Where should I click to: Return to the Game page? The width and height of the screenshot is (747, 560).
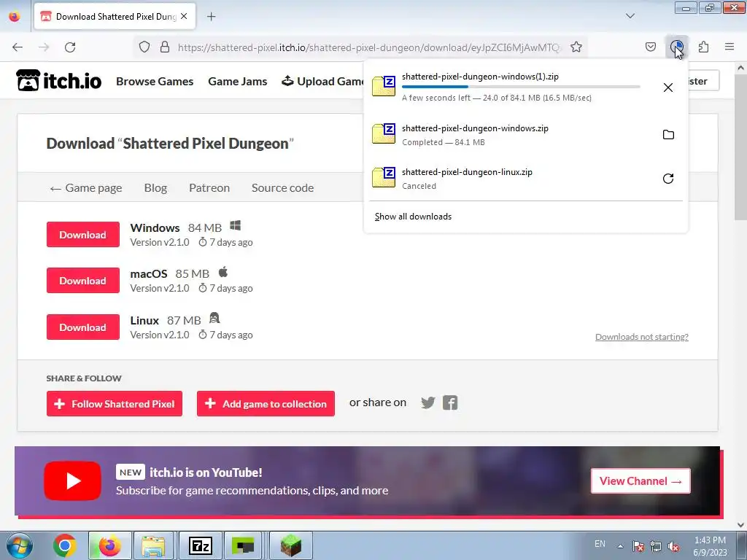(86, 188)
